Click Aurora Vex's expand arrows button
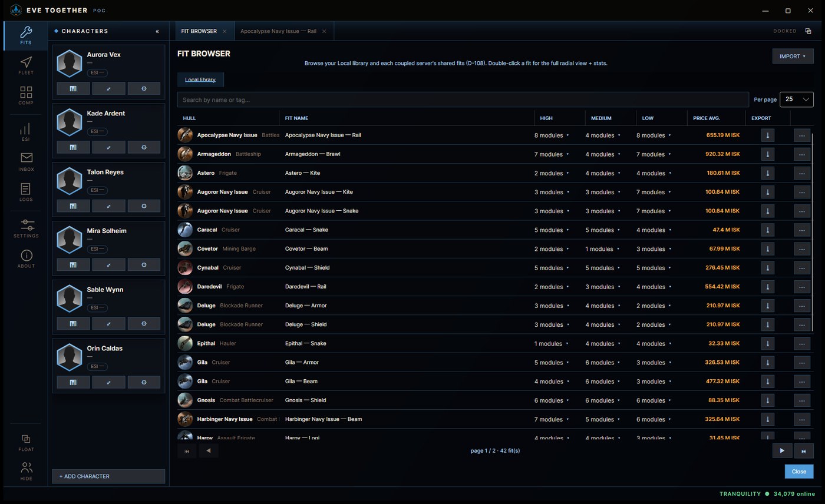 coord(108,88)
